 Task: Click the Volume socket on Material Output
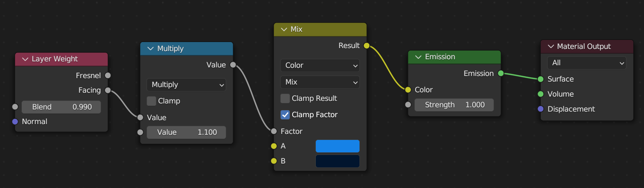(x=540, y=94)
